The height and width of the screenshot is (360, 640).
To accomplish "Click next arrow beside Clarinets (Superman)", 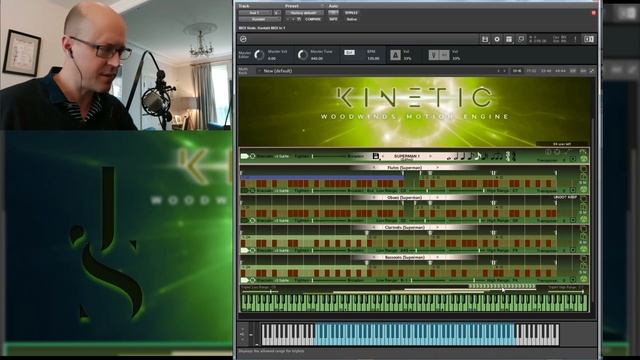I will 438,227.
